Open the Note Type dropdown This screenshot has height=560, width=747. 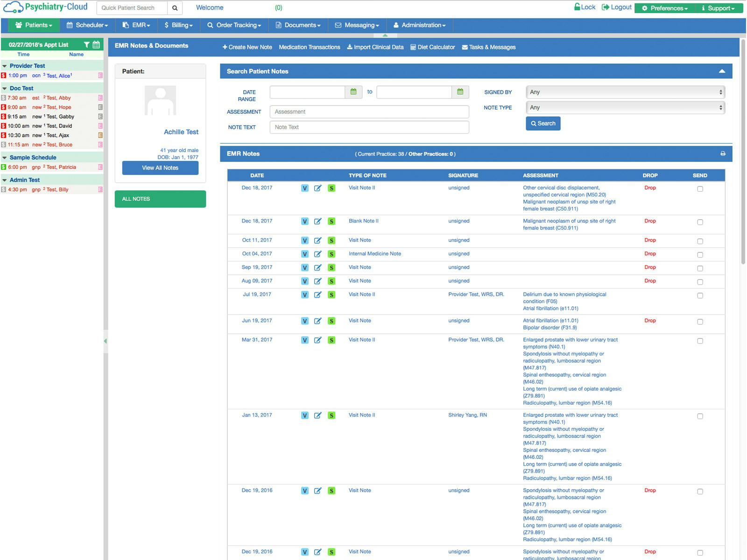coord(625,107)
